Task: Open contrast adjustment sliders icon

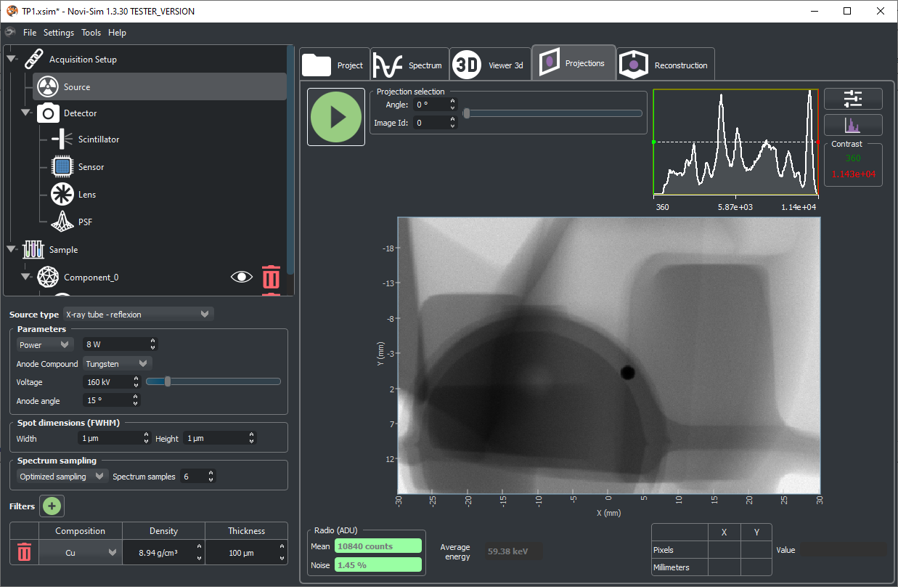Action: click(852, 98)
